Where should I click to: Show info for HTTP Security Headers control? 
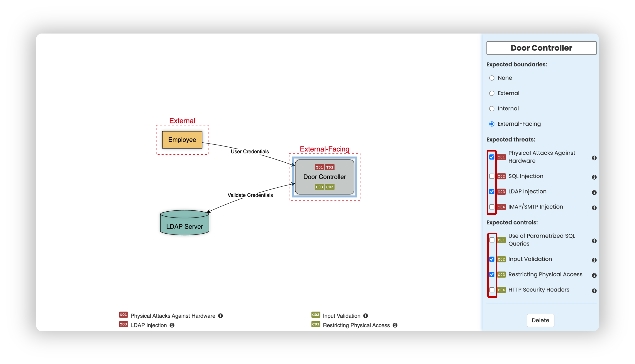coord(594,291)
